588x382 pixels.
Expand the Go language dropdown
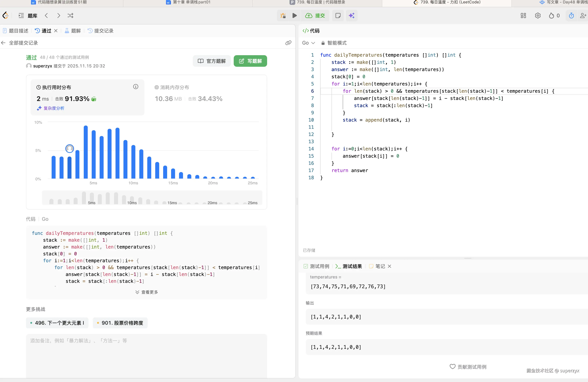point(308,43)
